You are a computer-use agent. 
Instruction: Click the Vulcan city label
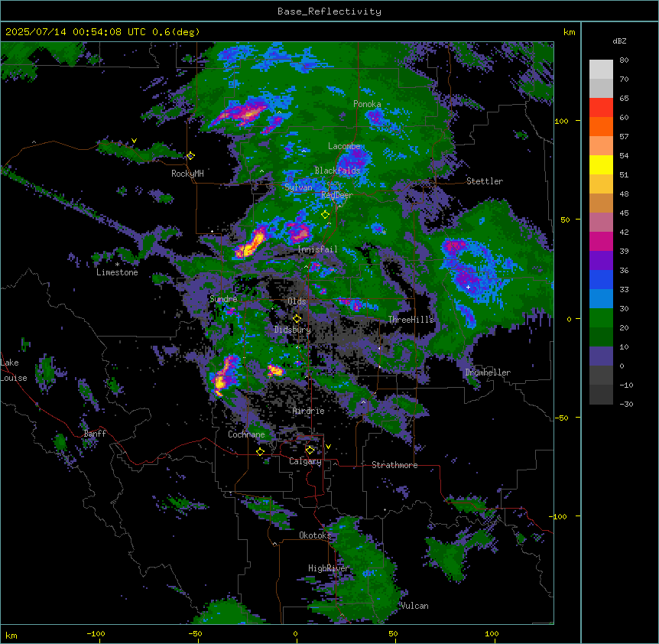[x=415, y=607]
